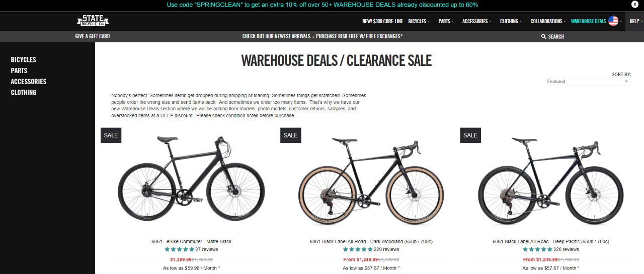Open the New $399 Core-Line link
This screenshot has width=644, height=274.
pyautogui.click(x=382, y=21)
